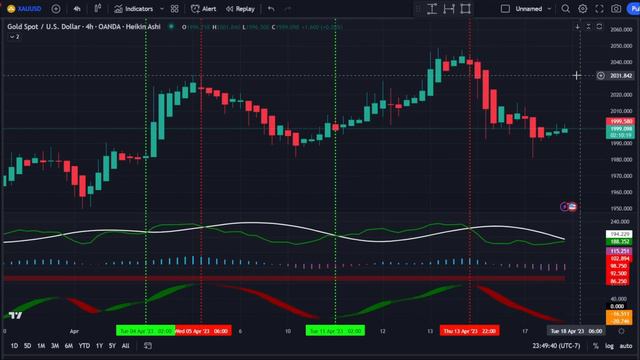The height and width of the screenshot is (360, 640).
Task: Expand the favorite indicators dropdown arrow
Action: (162, 9)
